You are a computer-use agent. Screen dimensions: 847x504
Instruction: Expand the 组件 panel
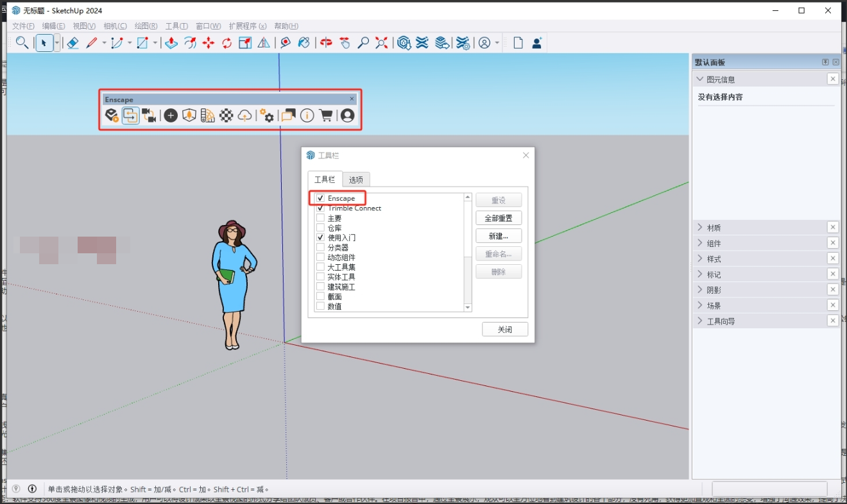point(700,243)
